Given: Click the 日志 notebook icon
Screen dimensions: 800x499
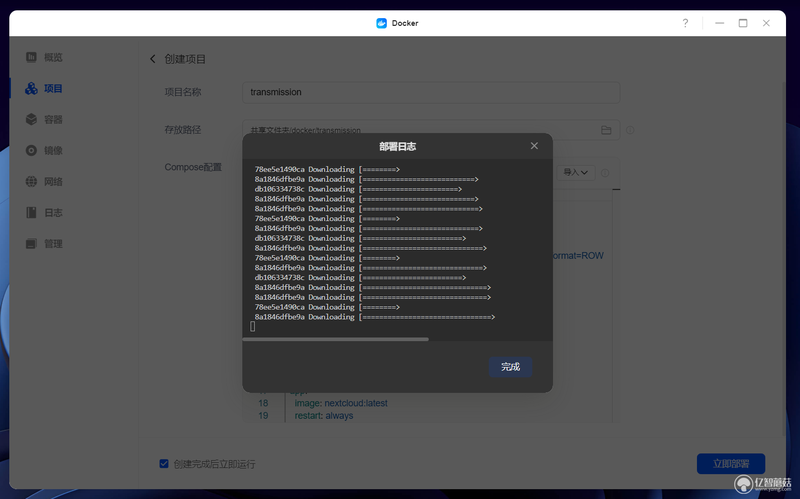Looking at the screenshot, I should 31,213.
